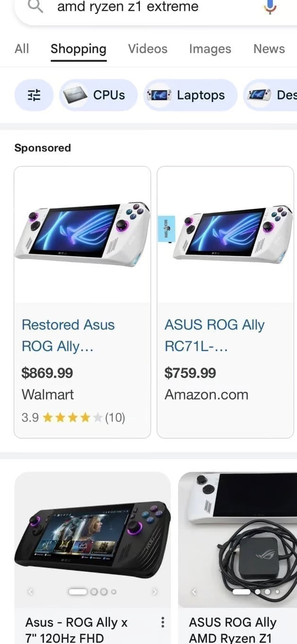The image size is (297, 644).
Task: Go to previous image on black ROG Ally
Action: coord(31,591)
